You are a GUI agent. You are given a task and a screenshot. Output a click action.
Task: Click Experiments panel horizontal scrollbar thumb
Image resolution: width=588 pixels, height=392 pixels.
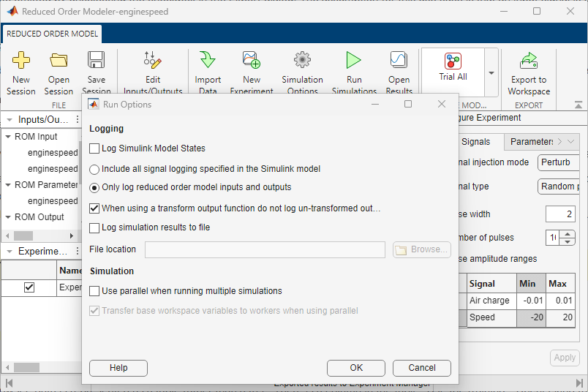pyautogui.click(x=26, y=367)
